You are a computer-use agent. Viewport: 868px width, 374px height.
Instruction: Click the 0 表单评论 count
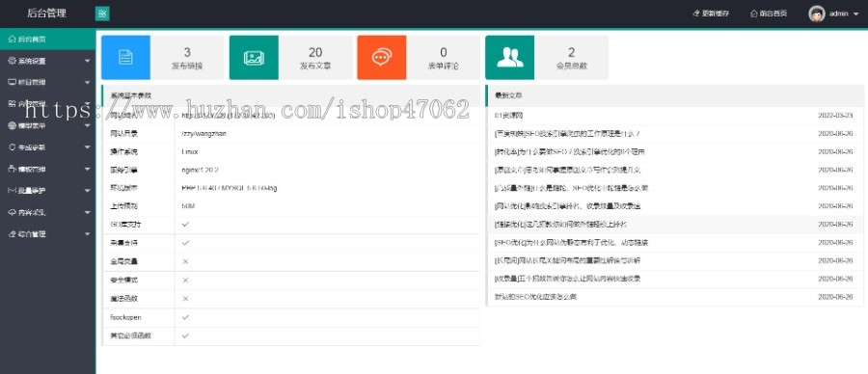point(444,53)
